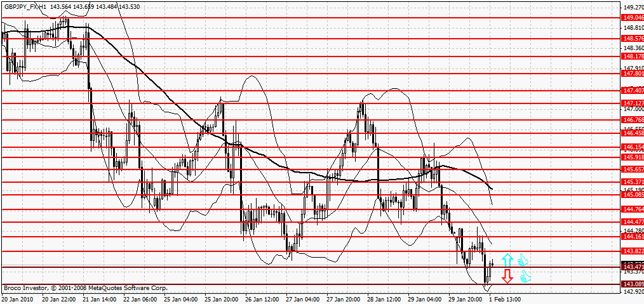This screenshot has height=304, width=644.
Task: Select the 143.822 price level label
Action: (x=631, y=251)
